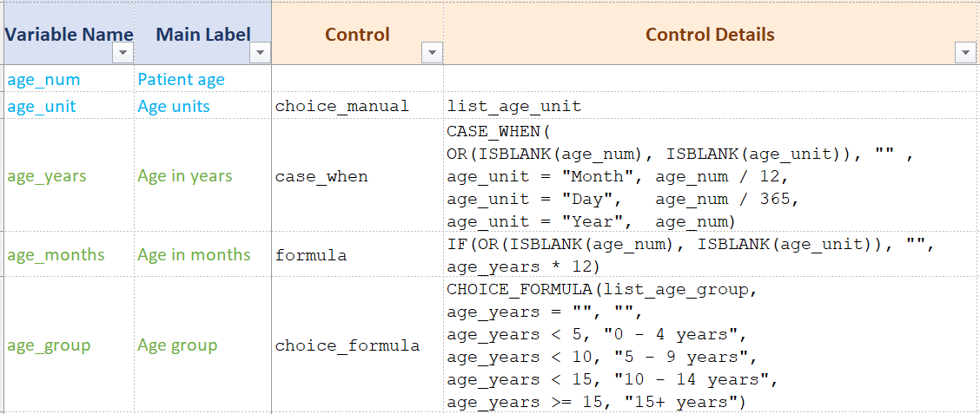
Task: Click the Patient age label cell
Action: (203, 79)
